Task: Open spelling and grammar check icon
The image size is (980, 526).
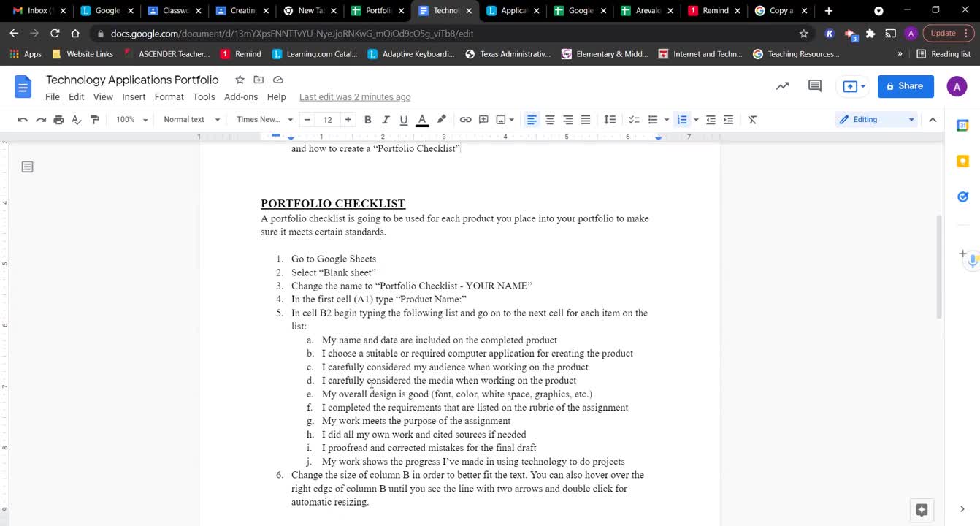Action: [x=77, y=120]
